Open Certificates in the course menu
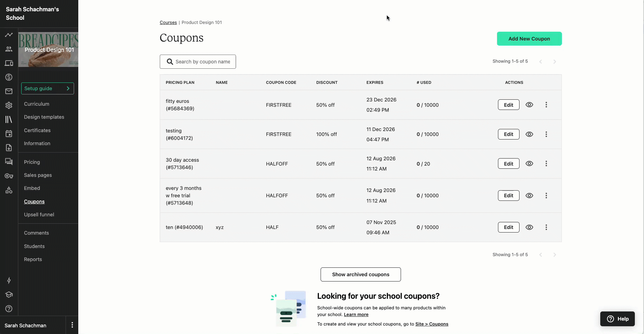The width and height of the screenshot is (644, 334). click(37, 130)
